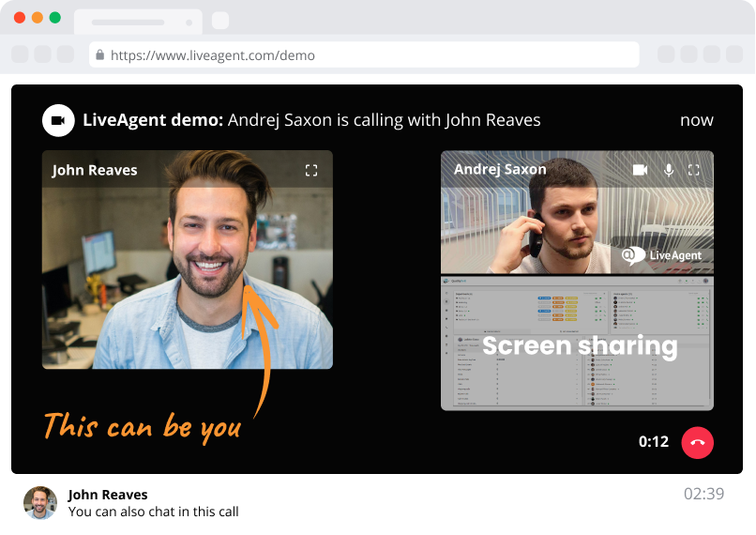This screenshot has width=756, height=535.
Task: Click the John Reaves name in chat
Action: 108,495
